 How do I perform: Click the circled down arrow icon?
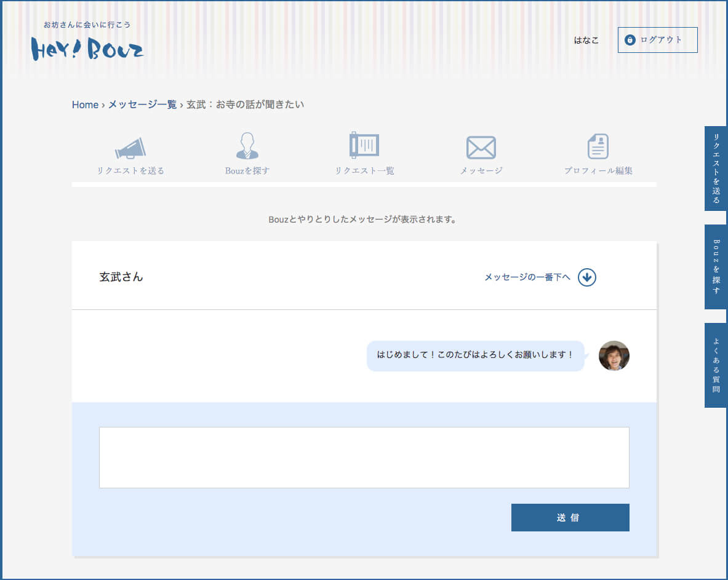coord(587,277)
